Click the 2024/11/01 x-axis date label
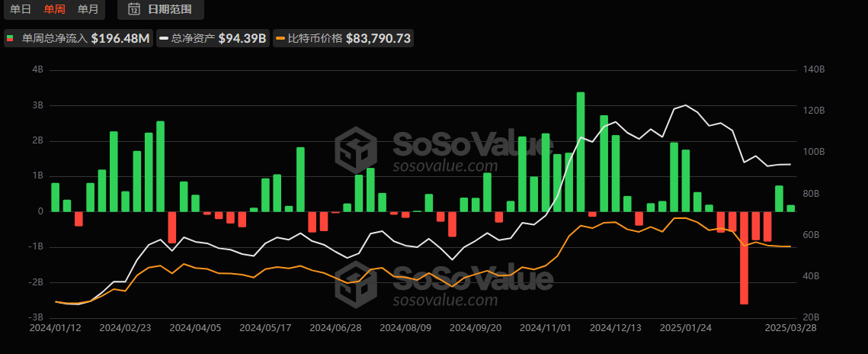Viewport: 868px width, 354px height. coord(546,327)
